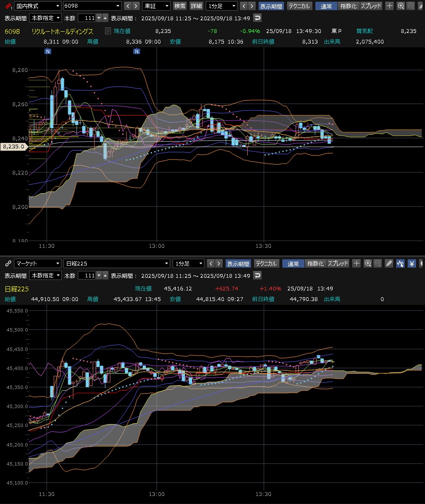
Task: Click the -0.94% change percentage
Action: pos(250,31)
